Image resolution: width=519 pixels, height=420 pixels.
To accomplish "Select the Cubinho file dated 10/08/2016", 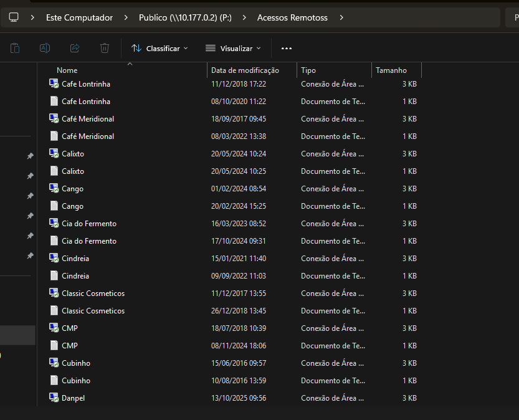I will pos(76,380).
